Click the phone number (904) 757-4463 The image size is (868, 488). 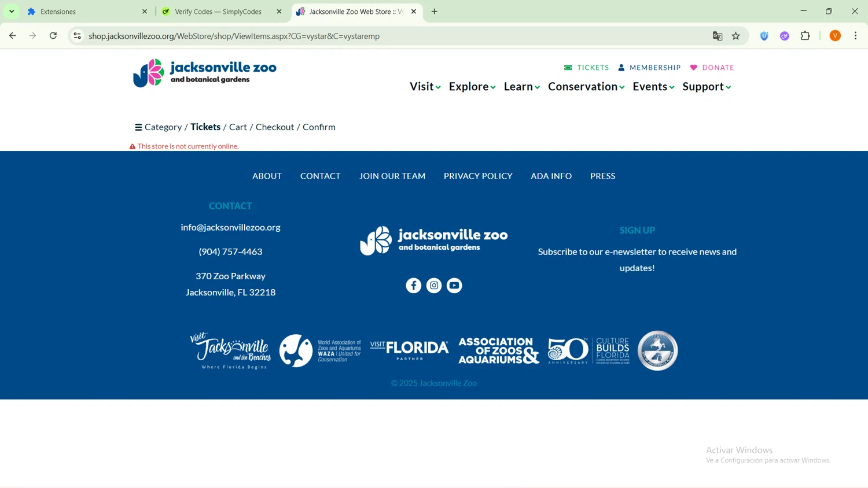pyautogui.click(x=230, y=252)
